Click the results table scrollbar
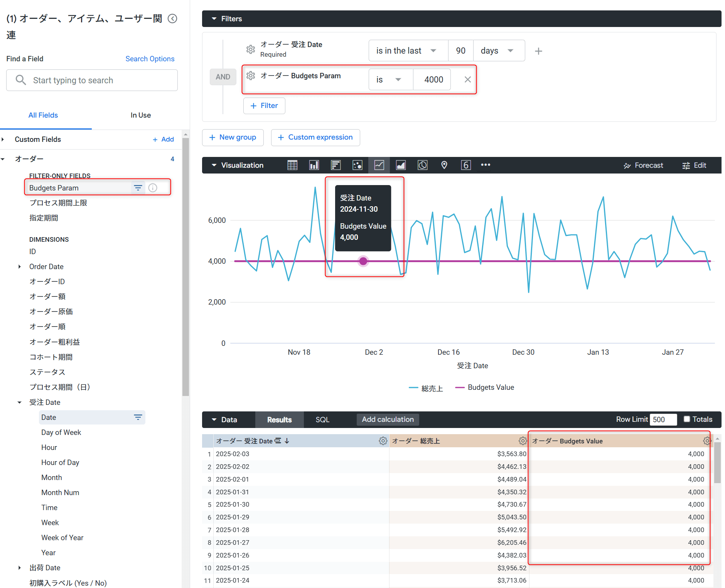The height and width of the screenshot is (588, 725). pos(717,463)
